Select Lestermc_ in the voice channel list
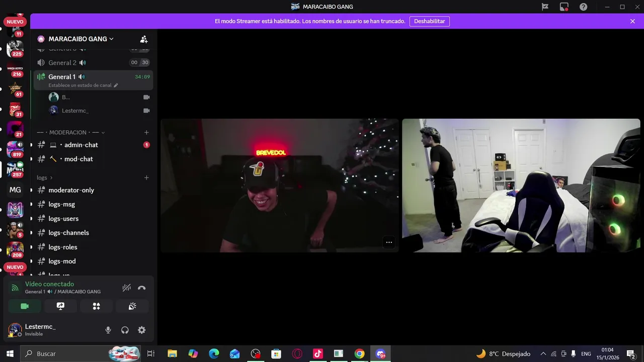Image resolution: width=644 pixels, height=362 pixels. 99,111
